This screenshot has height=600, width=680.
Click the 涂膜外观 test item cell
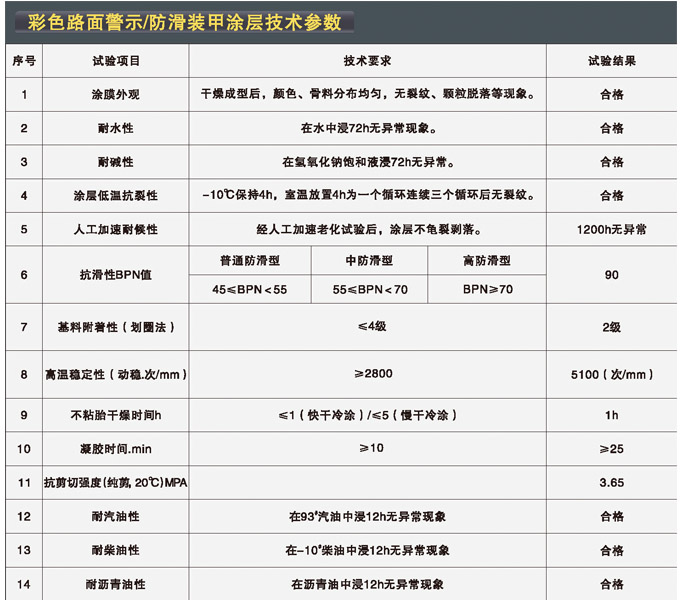(x=117, y=95)
